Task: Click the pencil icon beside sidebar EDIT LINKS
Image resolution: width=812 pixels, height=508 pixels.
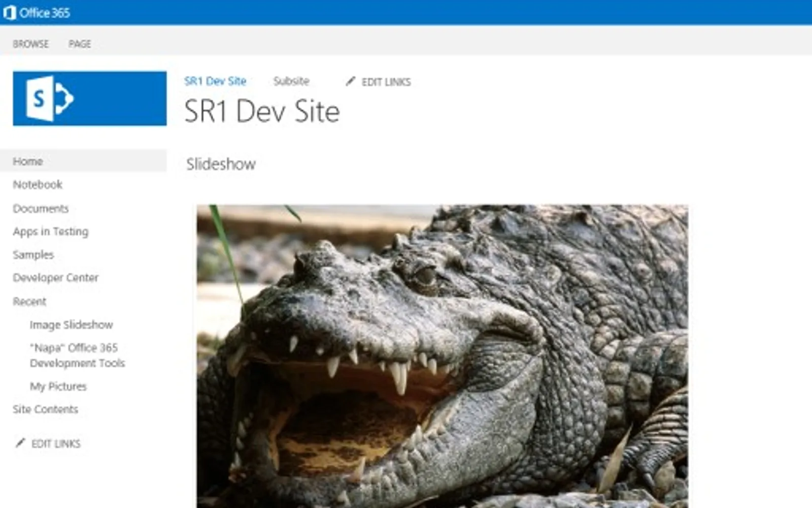Action: coord(20,443)
